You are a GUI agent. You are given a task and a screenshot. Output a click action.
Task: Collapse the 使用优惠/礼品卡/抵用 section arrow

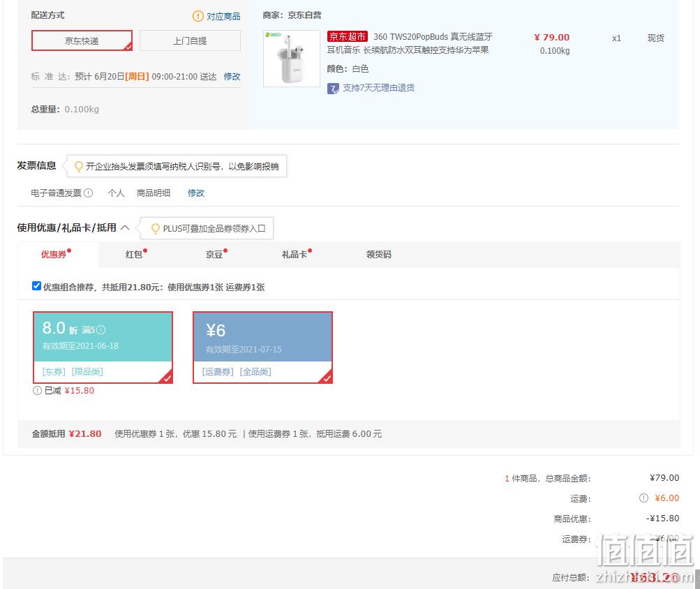[126, 228]
